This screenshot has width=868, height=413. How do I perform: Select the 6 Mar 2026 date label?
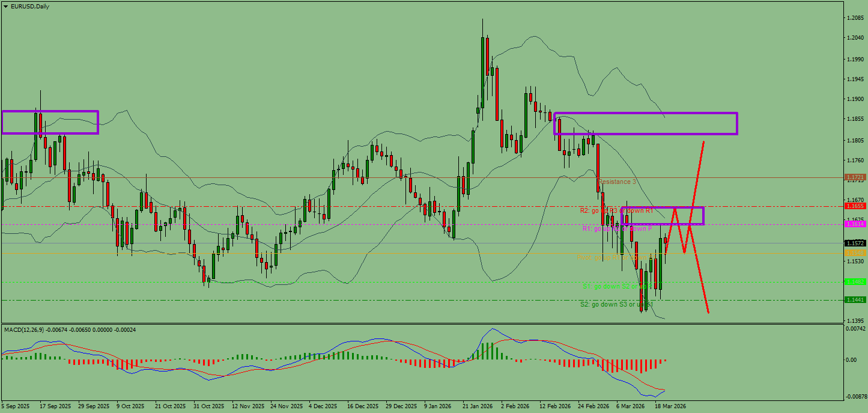coord(631,406)
